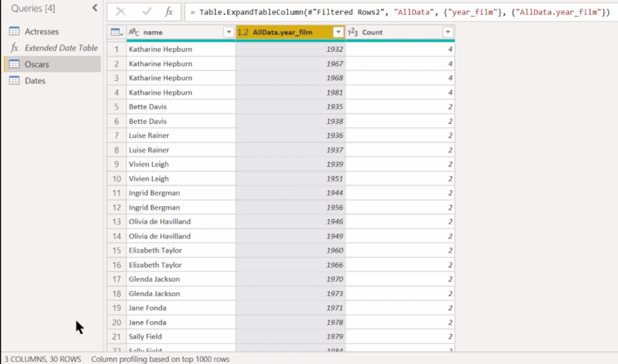Collapse the Queries pane with the chevron
The image size is (618, 364).
95,8
